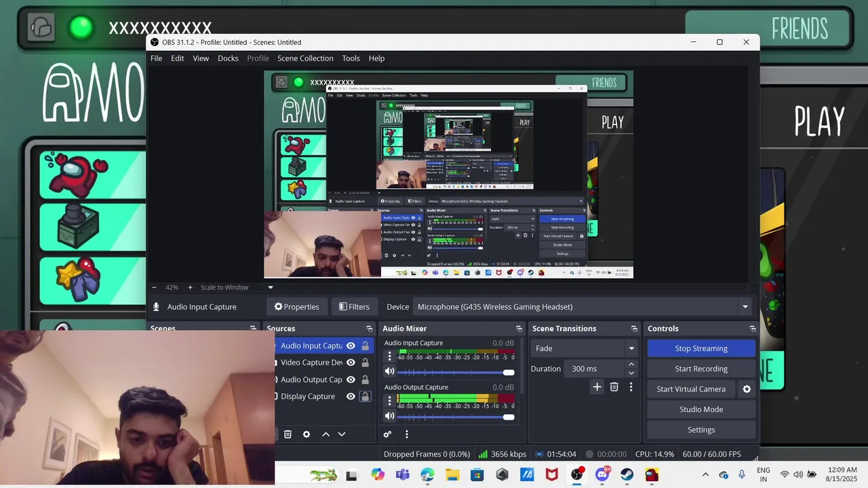
Task: Lock the Audio Output Capture source
Action: pyautogui.click(x=365, y=380)
